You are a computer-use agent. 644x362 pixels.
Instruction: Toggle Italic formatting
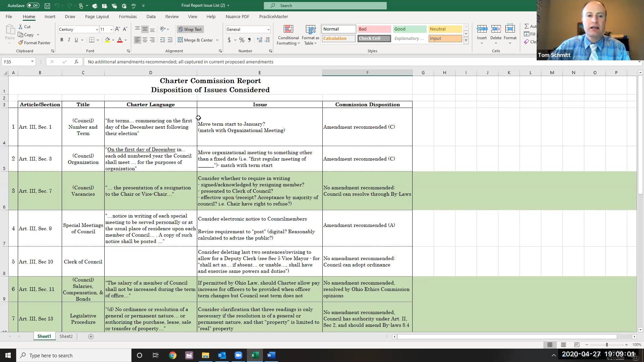coord(69,40)
